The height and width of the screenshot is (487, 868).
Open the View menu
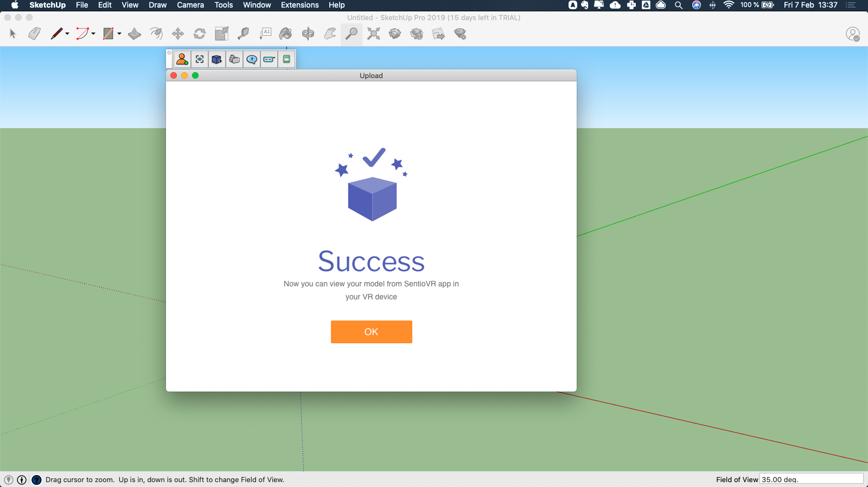(x=130, y=5)
